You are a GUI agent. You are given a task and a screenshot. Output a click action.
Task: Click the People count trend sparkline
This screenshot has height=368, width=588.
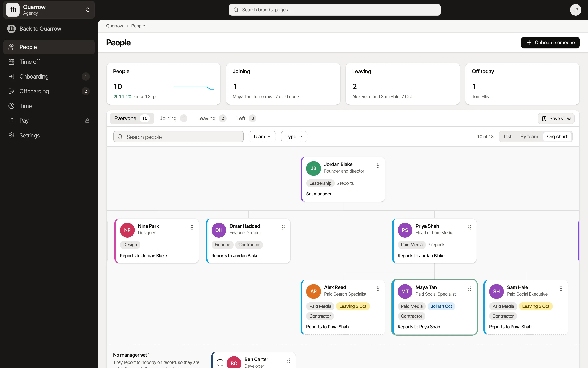pos(194,88)
